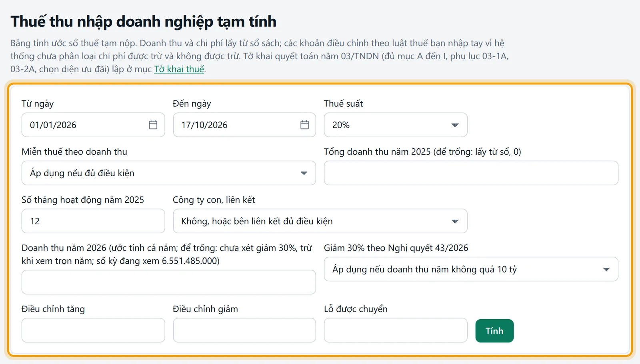Image resolution: width=640 pixels, height=364 pixels.
Task: Click Số tháng hoạt động năm 2025 field
Action: coord(93,221)
